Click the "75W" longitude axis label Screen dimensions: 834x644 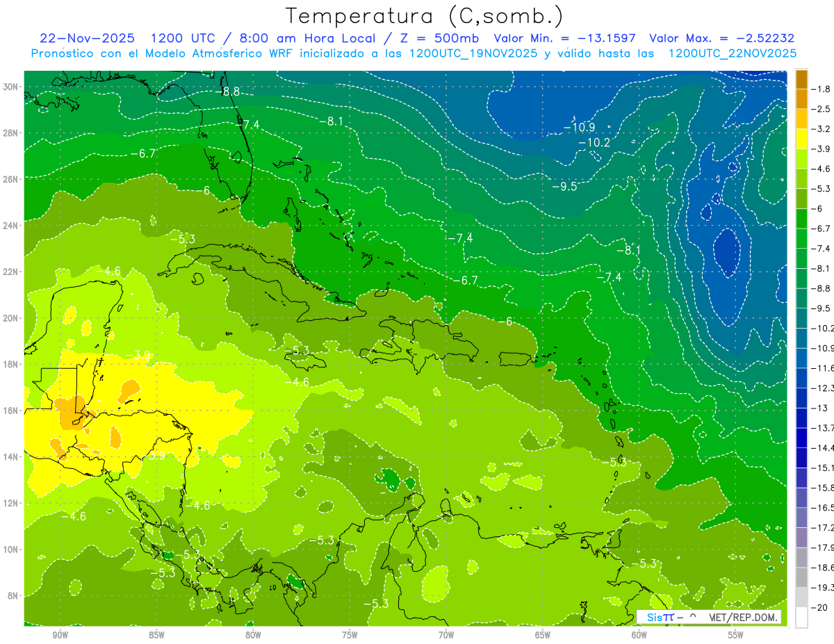tap(350, 635)
